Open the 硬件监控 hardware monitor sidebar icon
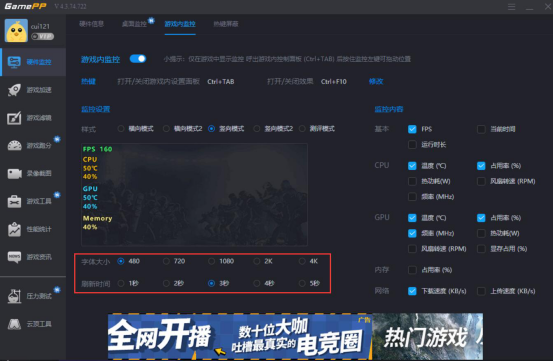554x361 pixels. pos(14,62)
